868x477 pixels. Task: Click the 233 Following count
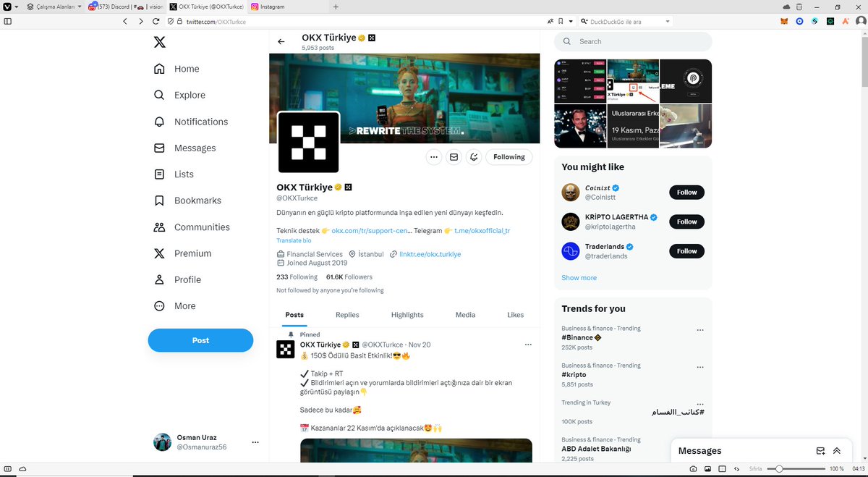297,277
